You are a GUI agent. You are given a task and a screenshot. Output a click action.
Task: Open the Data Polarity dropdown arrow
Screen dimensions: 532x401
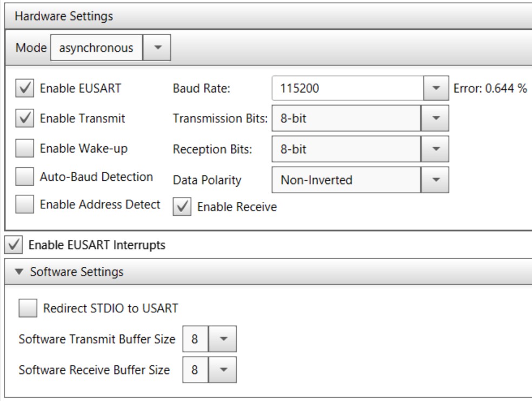click(436, 180)
